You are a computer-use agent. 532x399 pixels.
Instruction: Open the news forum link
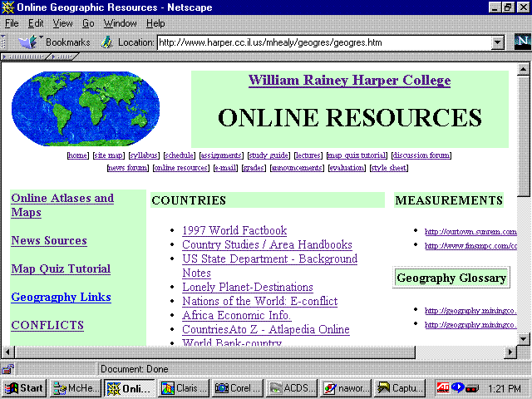(127, 168)
